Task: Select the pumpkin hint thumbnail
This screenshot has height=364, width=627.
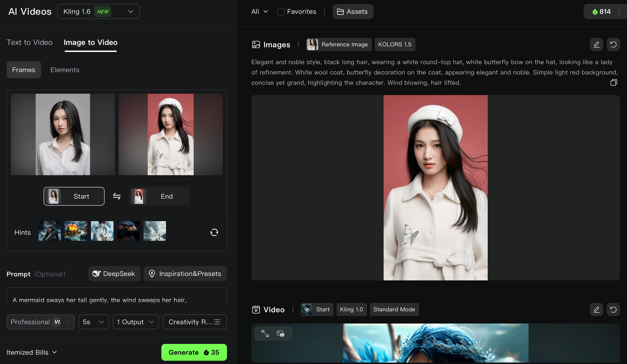Action: 76,231
